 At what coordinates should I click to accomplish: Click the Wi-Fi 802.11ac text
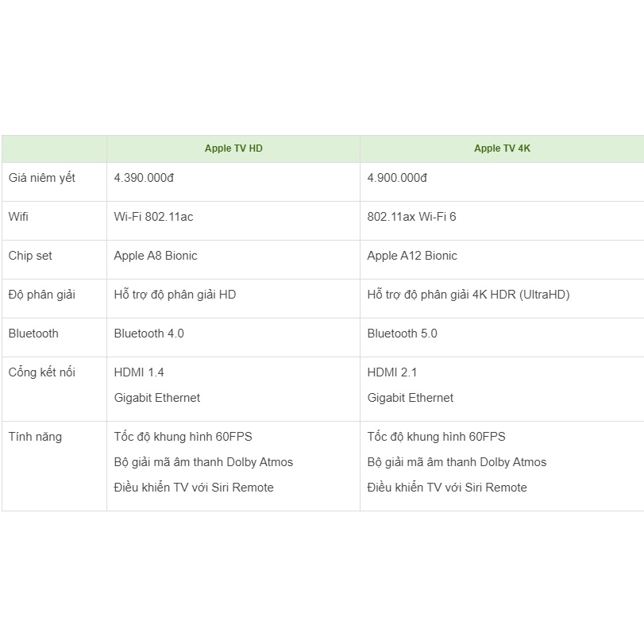pyautogui.click(x=153, y=217)
